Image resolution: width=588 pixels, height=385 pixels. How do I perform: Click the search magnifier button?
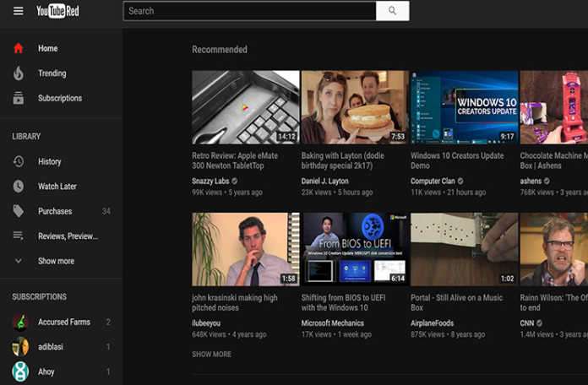click(392, 11)
